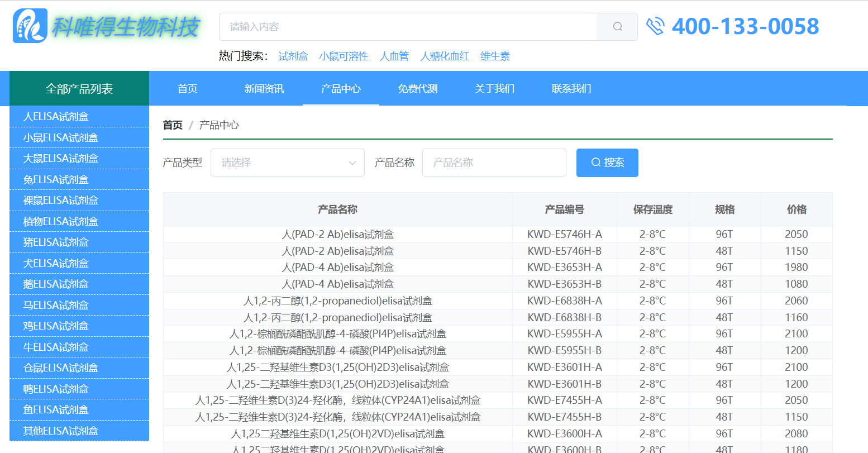The height and width of the screenshot is (453, 868).
Task: Click product code KWD-E6838H-A
Action: 565,301
